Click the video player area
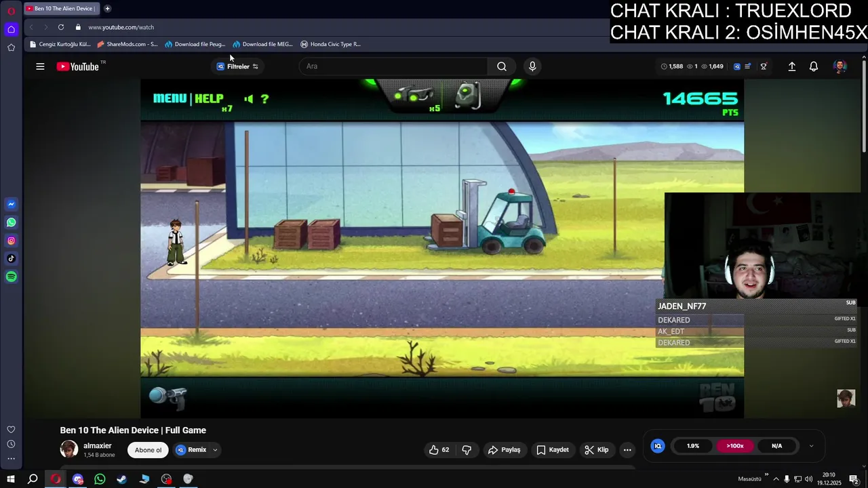The image size is (868, 488). coord(442,248)
